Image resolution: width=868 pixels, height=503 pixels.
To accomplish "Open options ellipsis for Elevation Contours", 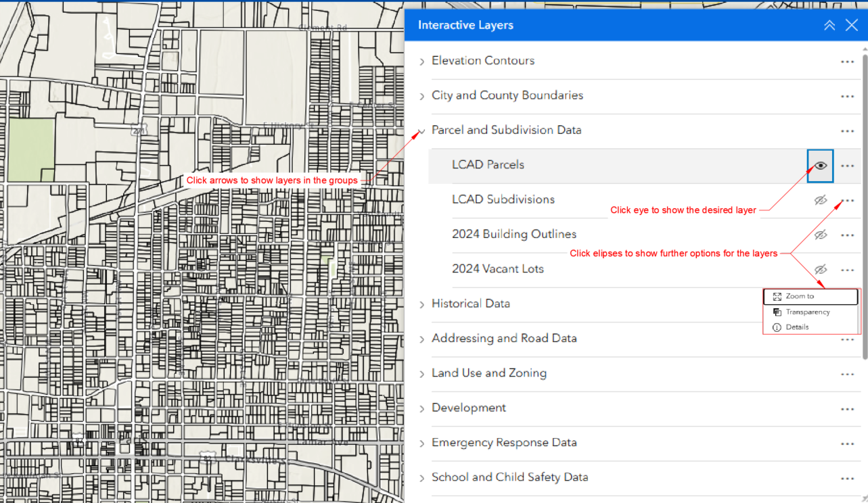I will click(847, 62).
